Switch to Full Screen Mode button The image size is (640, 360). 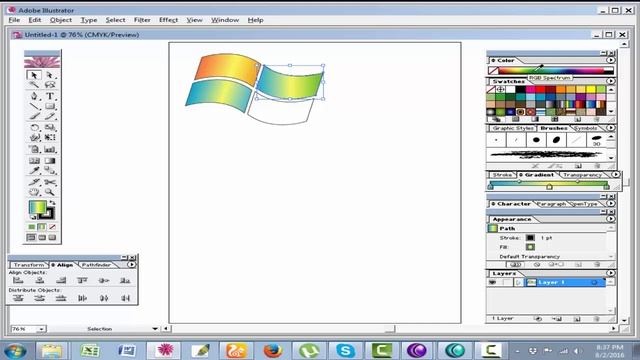coord(52,238)
